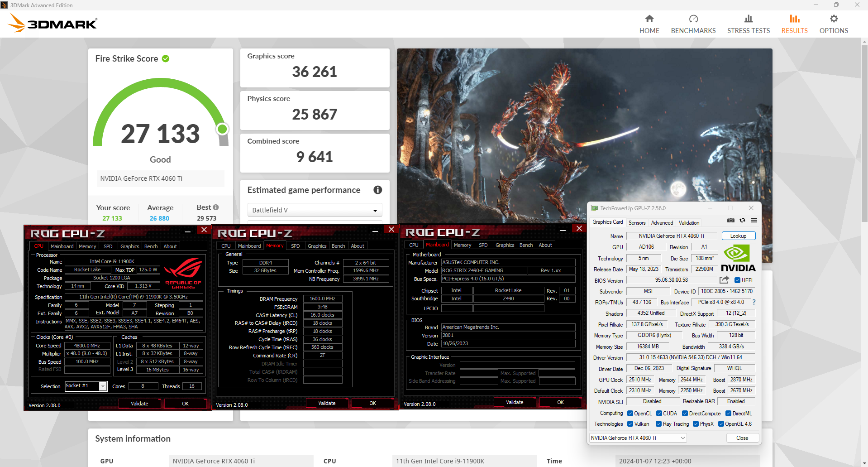
Task: Switch to the Sensors tab in GPU-Z
Action: click(x=637, y=222)
